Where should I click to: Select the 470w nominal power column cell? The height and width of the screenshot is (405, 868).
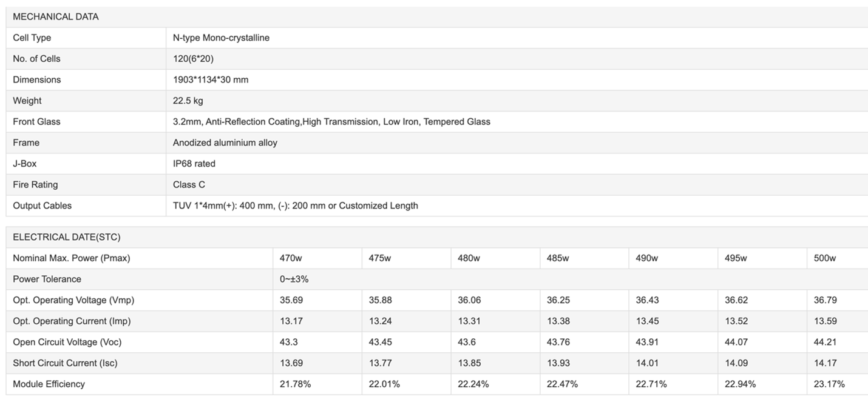pos(291,258)
